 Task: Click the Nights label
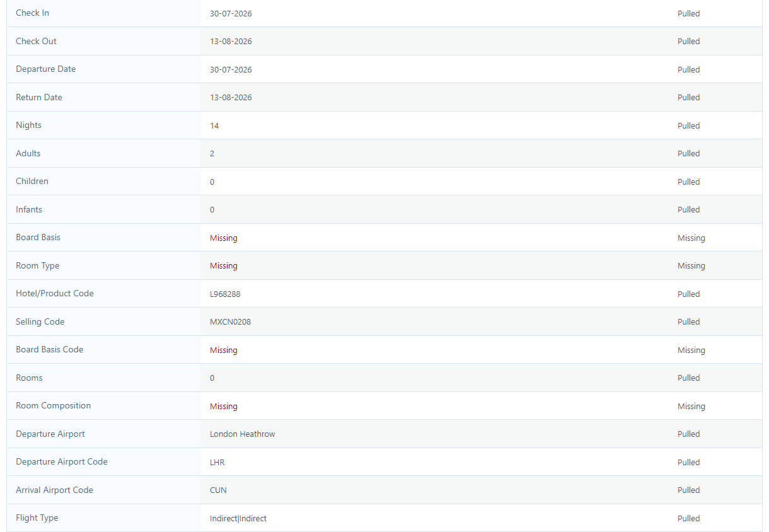[x=28, y=125]
